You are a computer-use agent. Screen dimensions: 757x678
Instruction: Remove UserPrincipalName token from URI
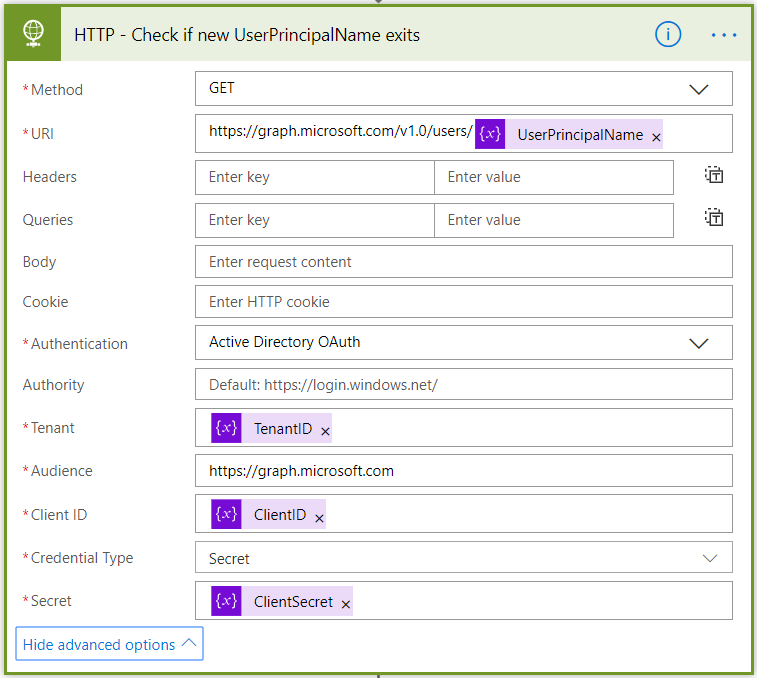point(656,137)
